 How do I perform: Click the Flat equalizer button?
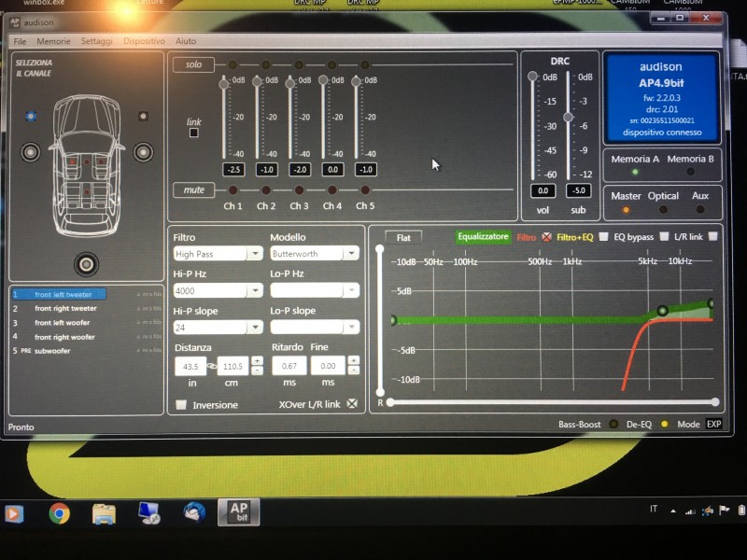[403, 238]
